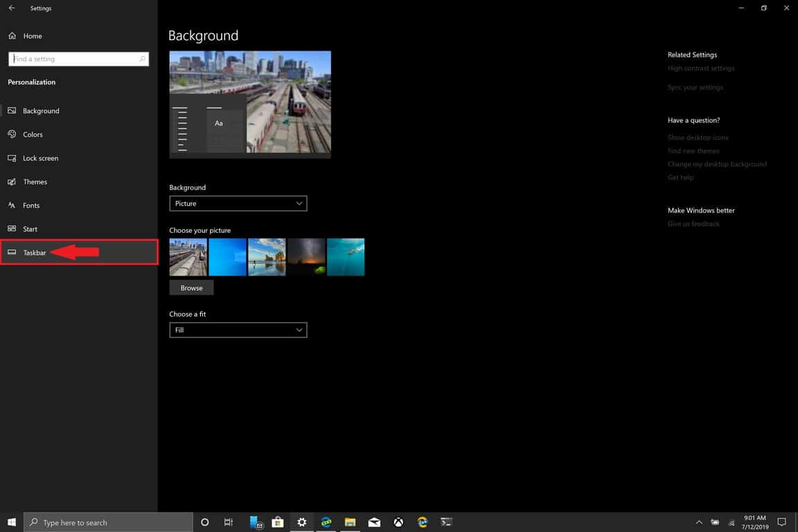
Task: Open High contrast settings link
Action: pyautogui.click(x=701, y=68)
